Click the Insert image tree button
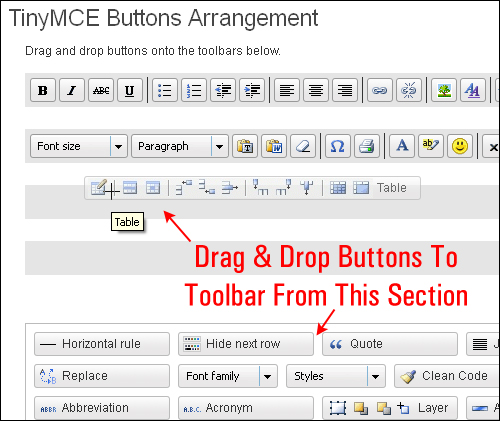Image resolution: width=500 pixels, height=421 pixels. (444, 90)
